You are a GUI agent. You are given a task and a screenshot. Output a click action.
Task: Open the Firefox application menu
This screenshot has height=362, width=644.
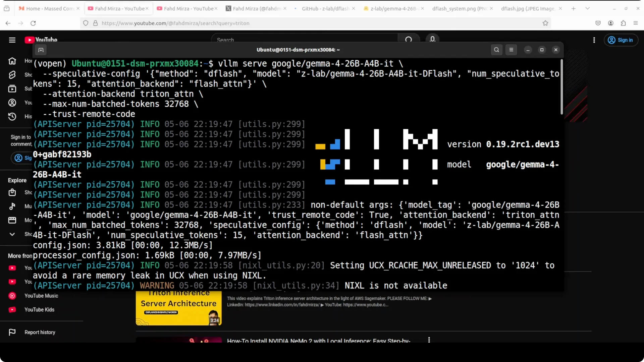[x=636, y=23]
